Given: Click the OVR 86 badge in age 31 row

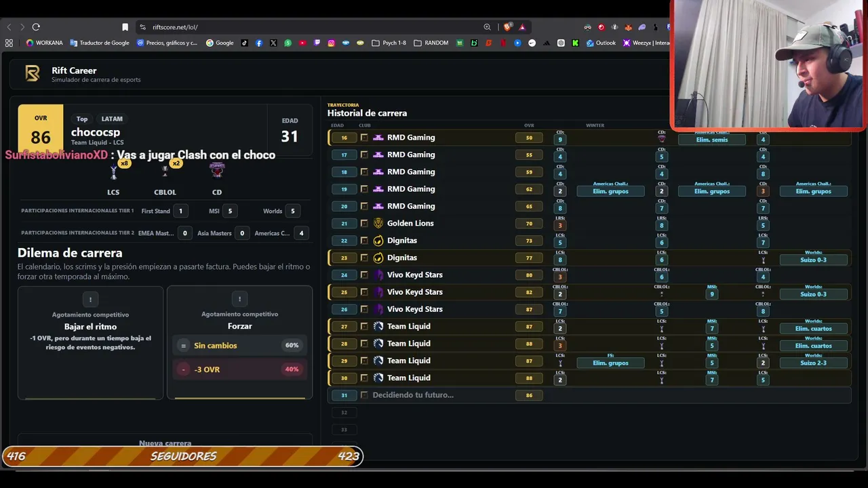Looking at the screenshot, I should click(529, 395).
